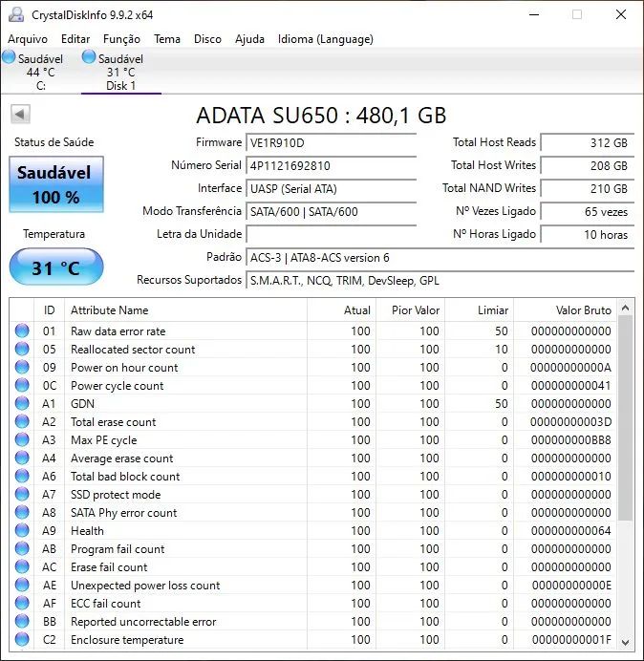Click status orb for Reallocated sector count

click(x=22, y=349)
